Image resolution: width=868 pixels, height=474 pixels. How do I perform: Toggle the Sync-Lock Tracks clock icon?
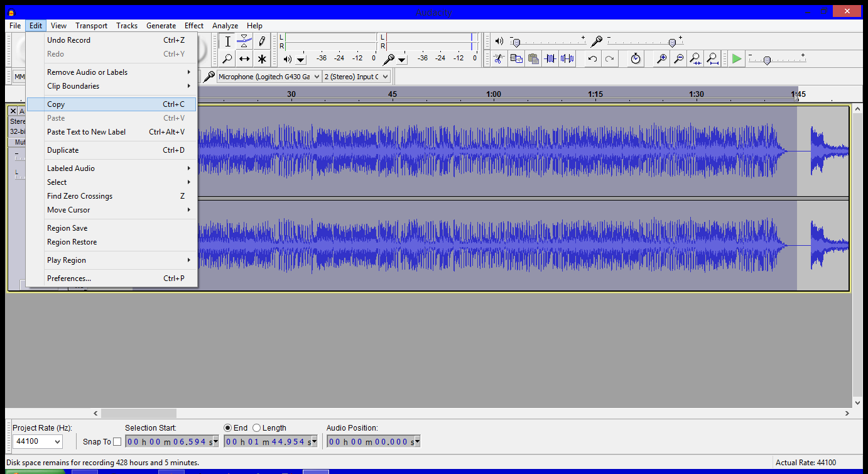pos(636,58)
